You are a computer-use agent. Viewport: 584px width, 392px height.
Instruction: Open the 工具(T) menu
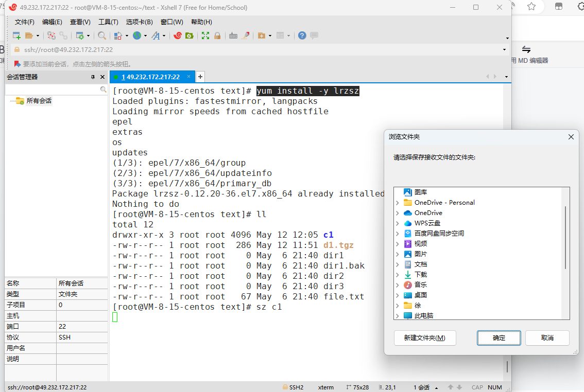(108, 22)
